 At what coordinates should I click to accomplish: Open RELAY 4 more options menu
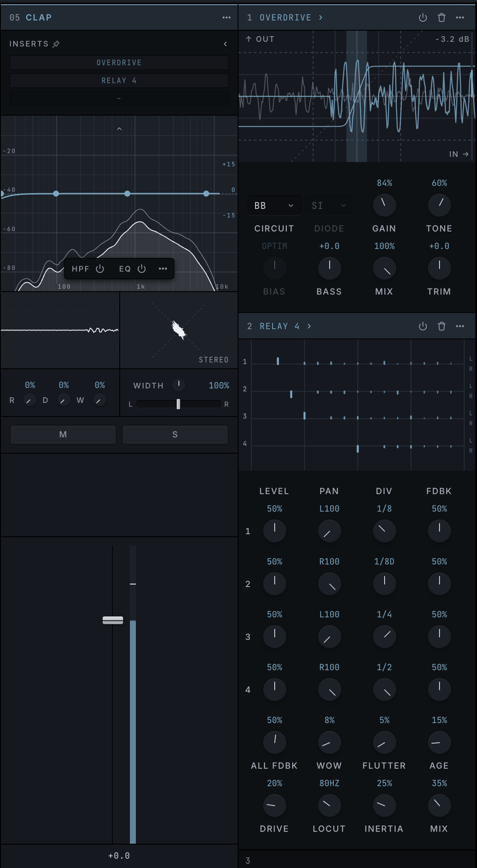tap(460, 326)
